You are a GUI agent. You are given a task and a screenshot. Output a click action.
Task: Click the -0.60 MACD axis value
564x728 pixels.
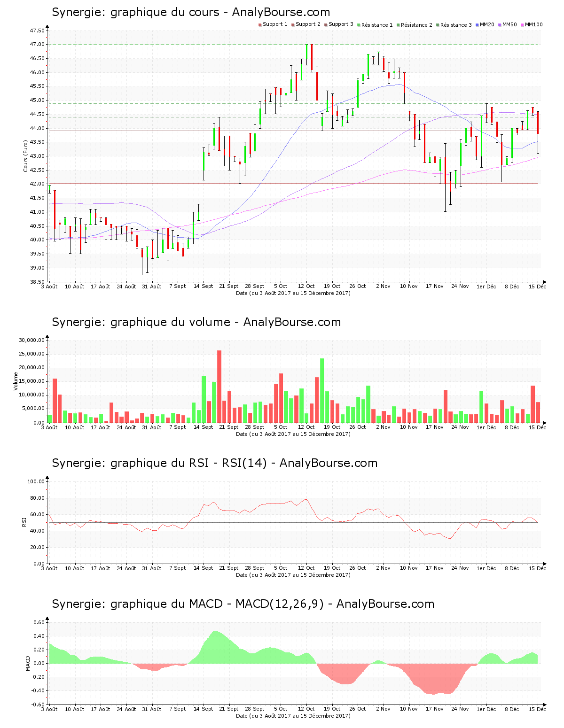39,705
